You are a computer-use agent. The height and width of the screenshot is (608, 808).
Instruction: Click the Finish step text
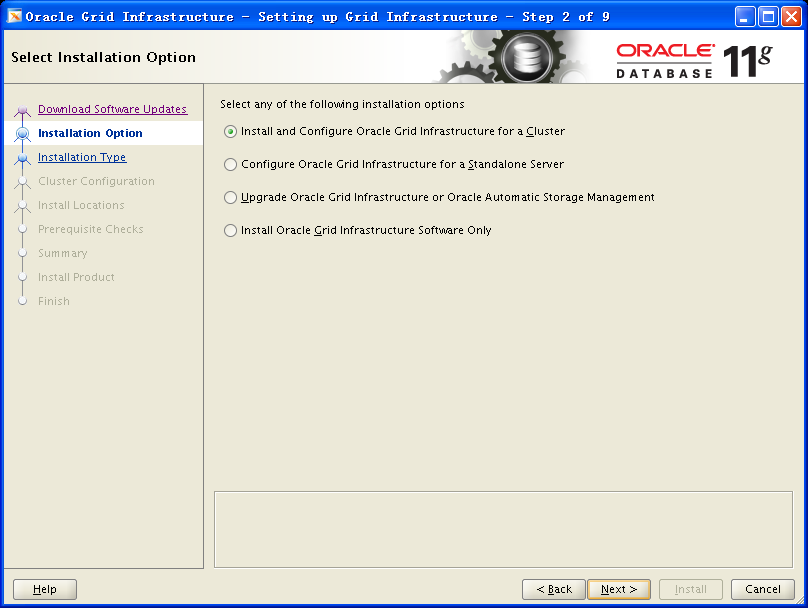point(54,301)
